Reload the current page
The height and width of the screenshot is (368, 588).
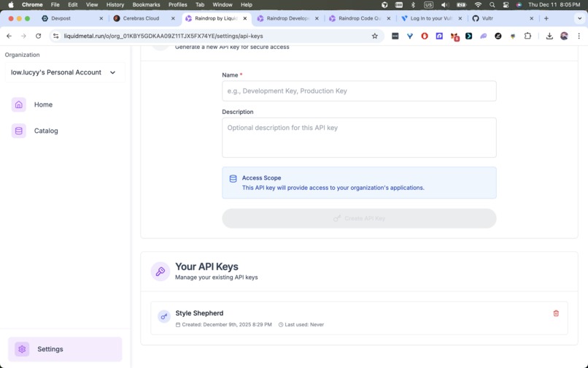pyautogui.click(x=38, y=36)
